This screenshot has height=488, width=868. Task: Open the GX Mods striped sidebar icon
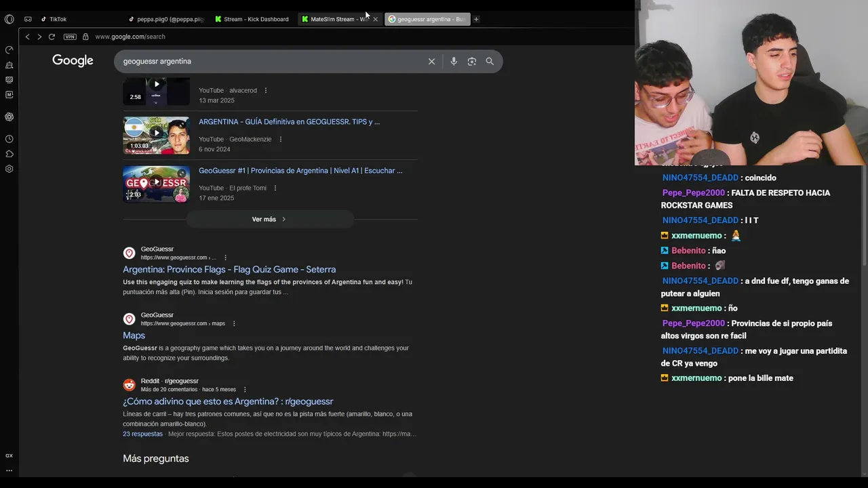(9, 79)
